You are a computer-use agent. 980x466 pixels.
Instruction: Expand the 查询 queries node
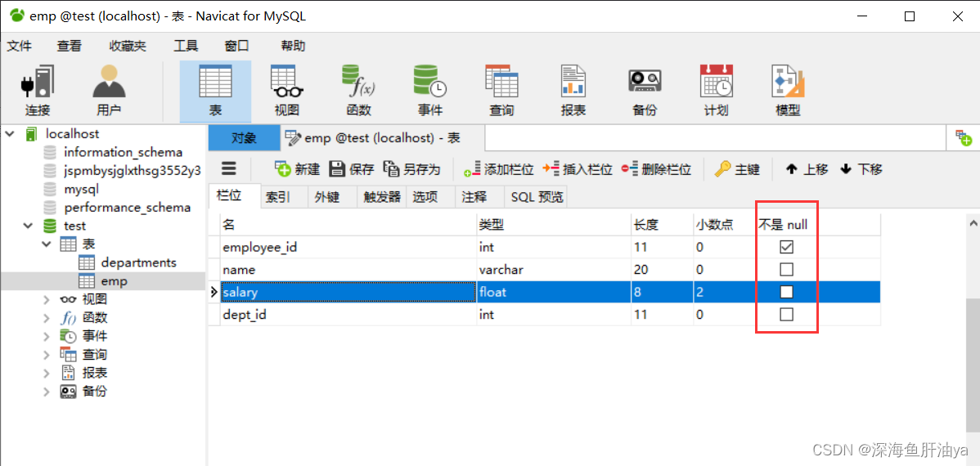point(47,355)
